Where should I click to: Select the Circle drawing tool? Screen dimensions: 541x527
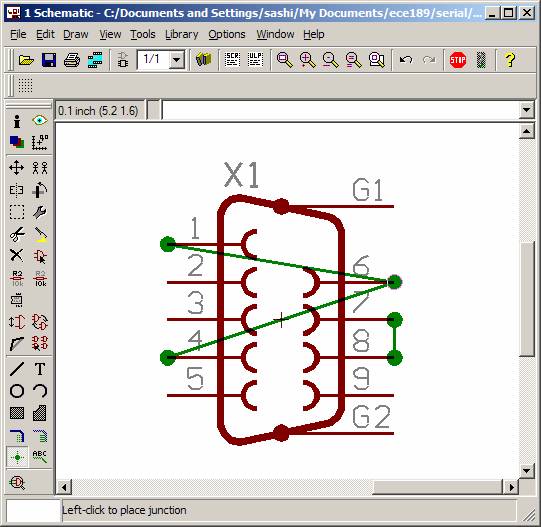click(17, 391)
